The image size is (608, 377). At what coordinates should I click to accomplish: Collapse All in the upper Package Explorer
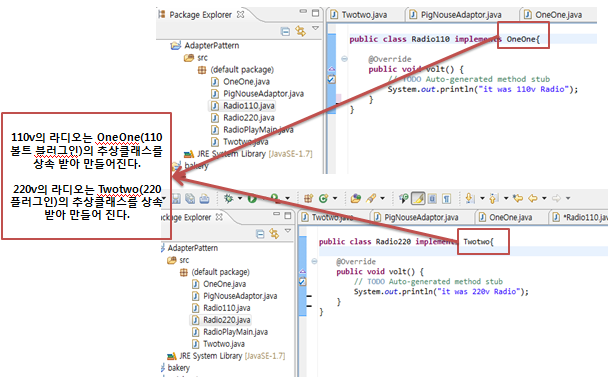285,31
